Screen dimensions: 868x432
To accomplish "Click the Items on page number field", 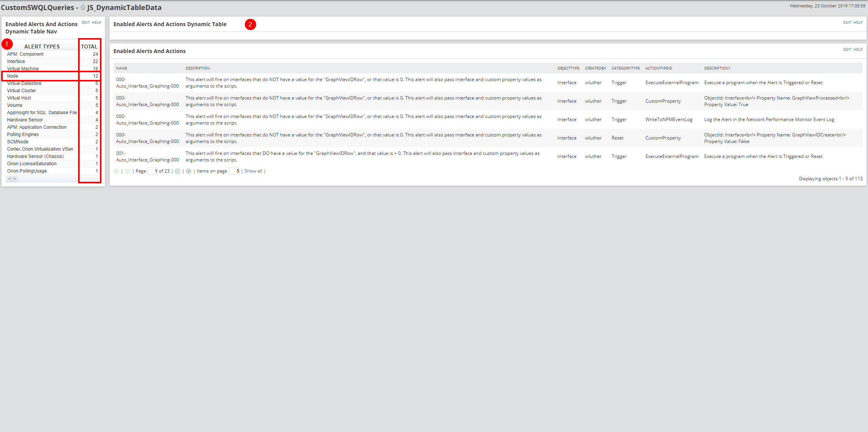I will (x=234, y=171).
